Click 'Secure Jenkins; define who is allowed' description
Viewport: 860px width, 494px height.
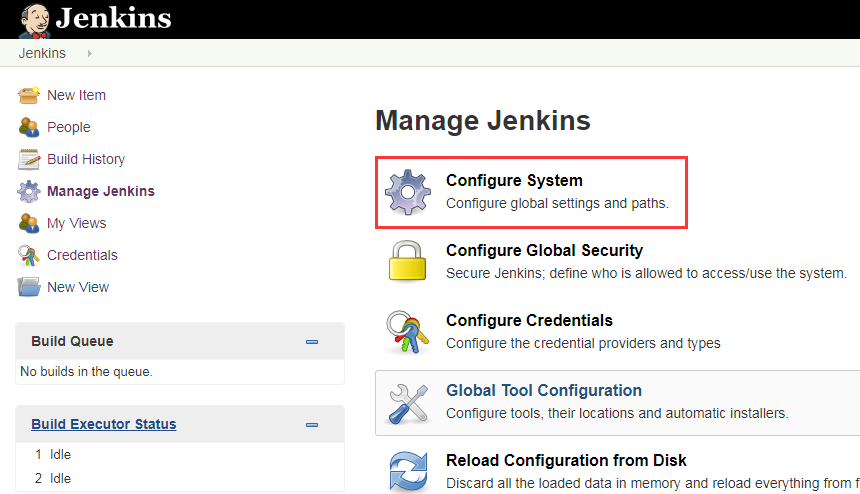tap(646, 273)
